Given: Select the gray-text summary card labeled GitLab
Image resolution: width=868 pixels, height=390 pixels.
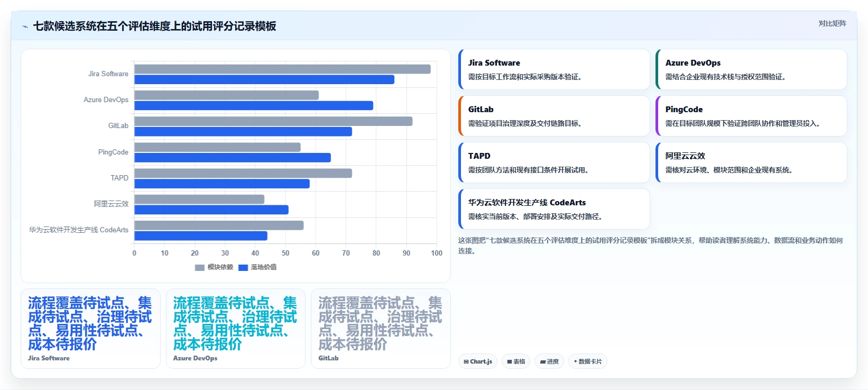Looking at the screenshot, I should tap(381, 329).
